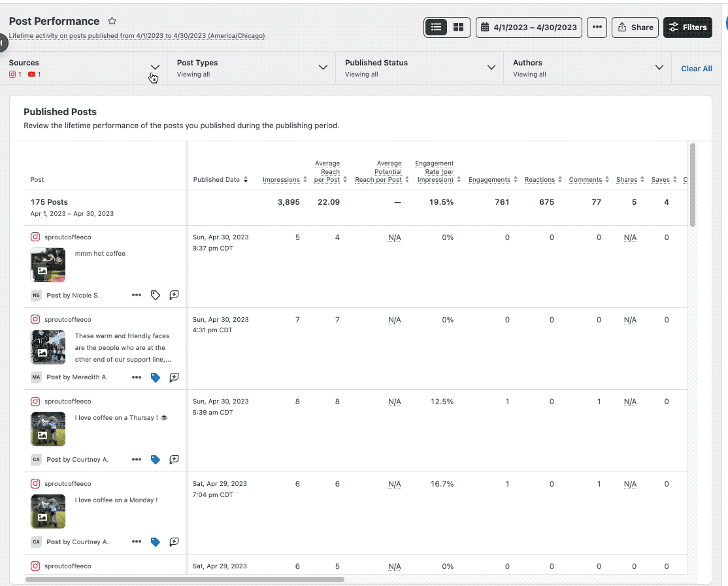Viewport: 728px width, 586px height.
Task: Click 'Post by Meredith A.' author label
Action: [77, 377]
